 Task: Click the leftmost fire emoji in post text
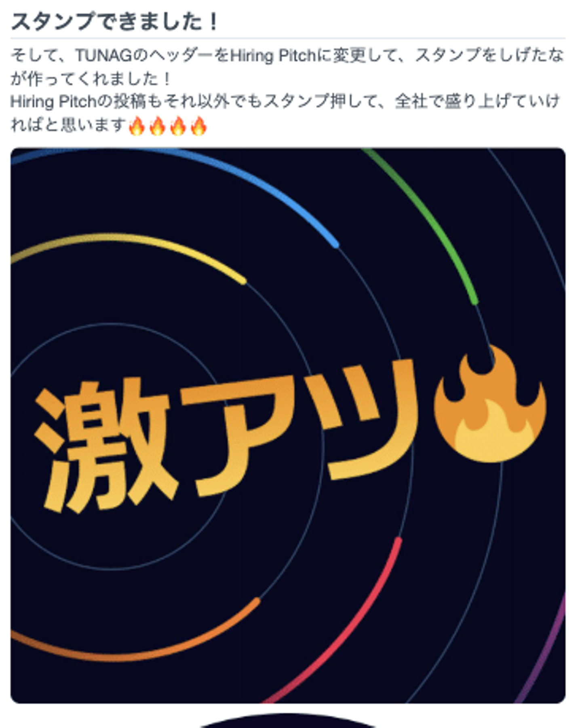pyautogui.click(x=137, y=126)
